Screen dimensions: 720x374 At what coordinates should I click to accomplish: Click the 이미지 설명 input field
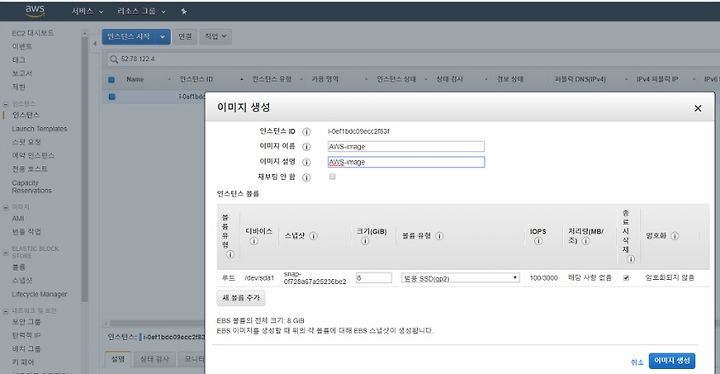click(x=406, y=162)
